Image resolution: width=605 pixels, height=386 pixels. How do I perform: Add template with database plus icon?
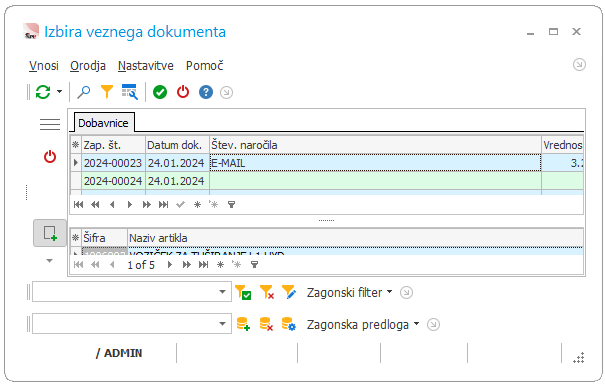pos(243,324)
